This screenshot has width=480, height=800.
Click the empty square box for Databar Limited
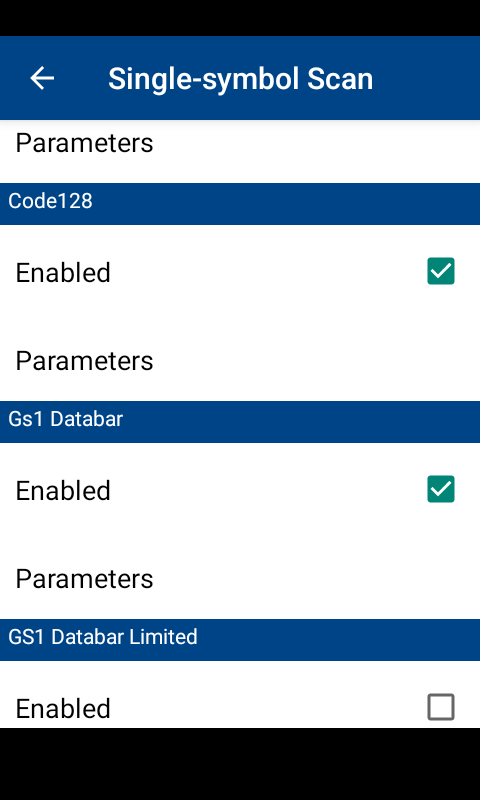point(441,707)
